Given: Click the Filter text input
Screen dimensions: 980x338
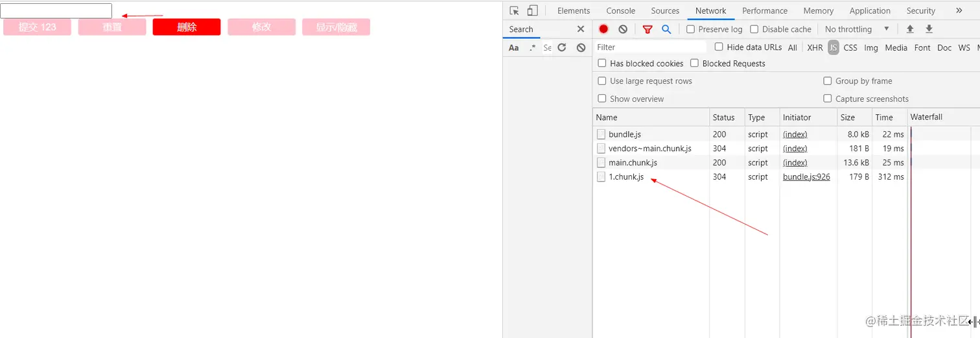Looking at the screenshot, I should click(650, 47).
